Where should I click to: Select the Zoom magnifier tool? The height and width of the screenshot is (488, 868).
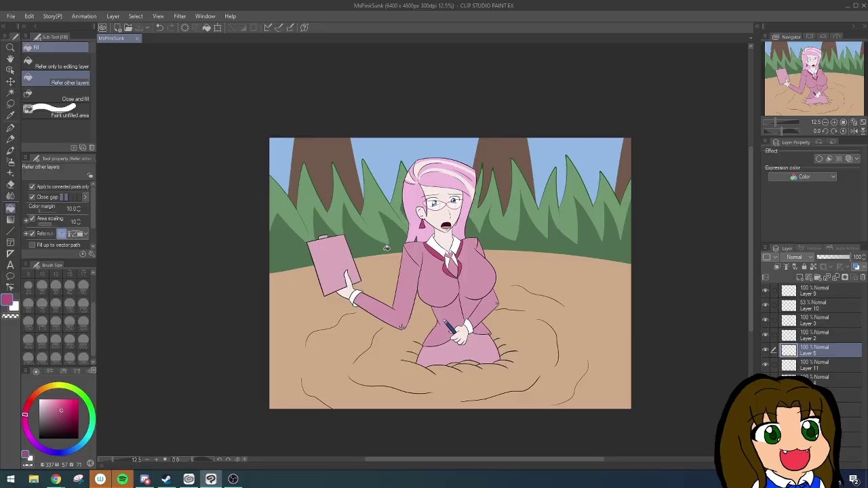tap(10, 47)
